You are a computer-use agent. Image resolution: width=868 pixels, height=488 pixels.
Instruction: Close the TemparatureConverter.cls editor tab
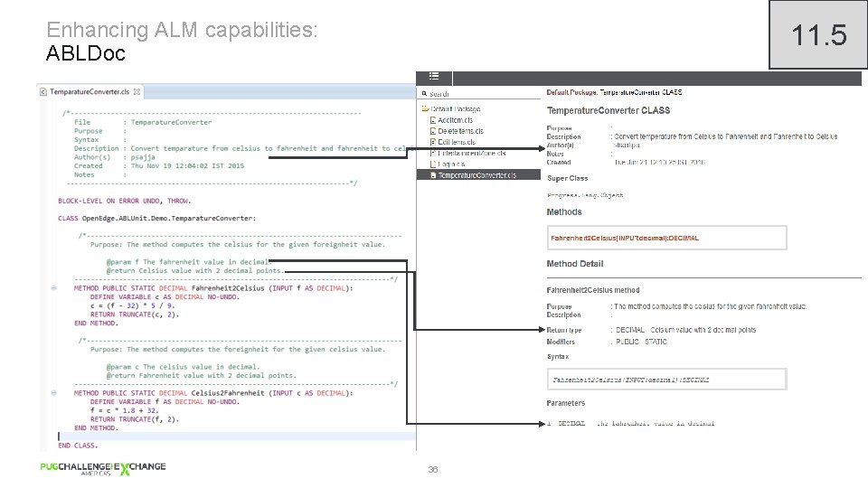(137, 92)
